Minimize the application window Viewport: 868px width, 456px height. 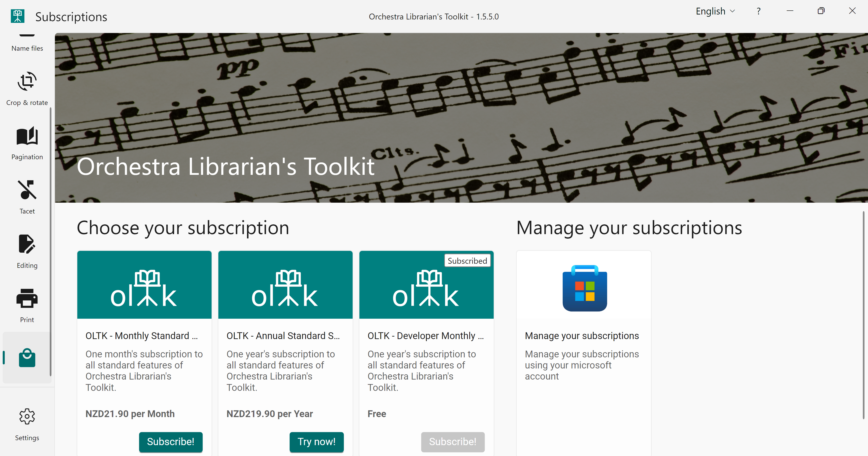[790, 11]
